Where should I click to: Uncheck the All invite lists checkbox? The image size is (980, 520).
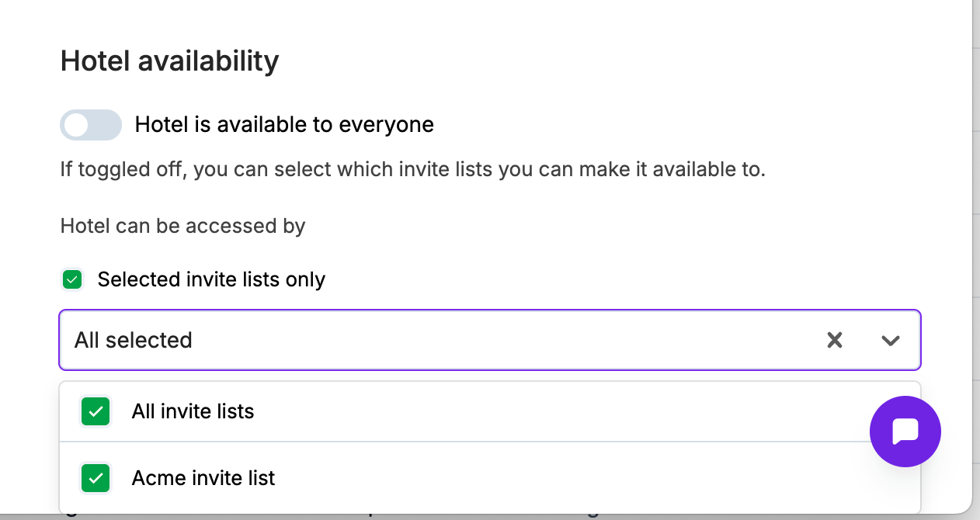(x=96, y=411)
